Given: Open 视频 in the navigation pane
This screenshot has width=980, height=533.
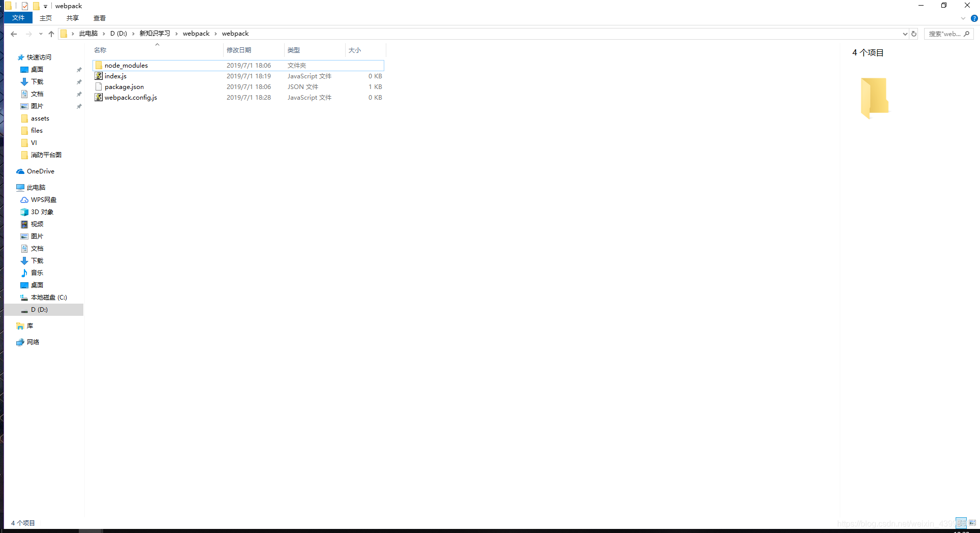Looking at the screenshot, I should coord(37,224).
